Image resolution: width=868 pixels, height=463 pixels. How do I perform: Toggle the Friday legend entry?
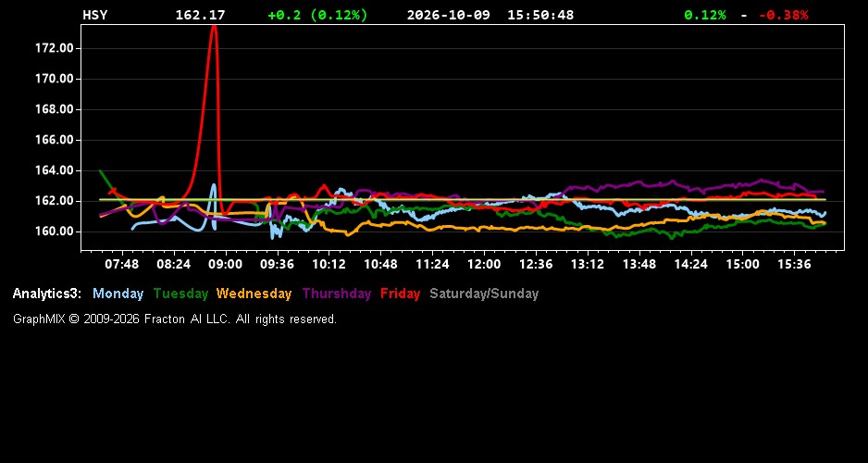click(401, 294)
